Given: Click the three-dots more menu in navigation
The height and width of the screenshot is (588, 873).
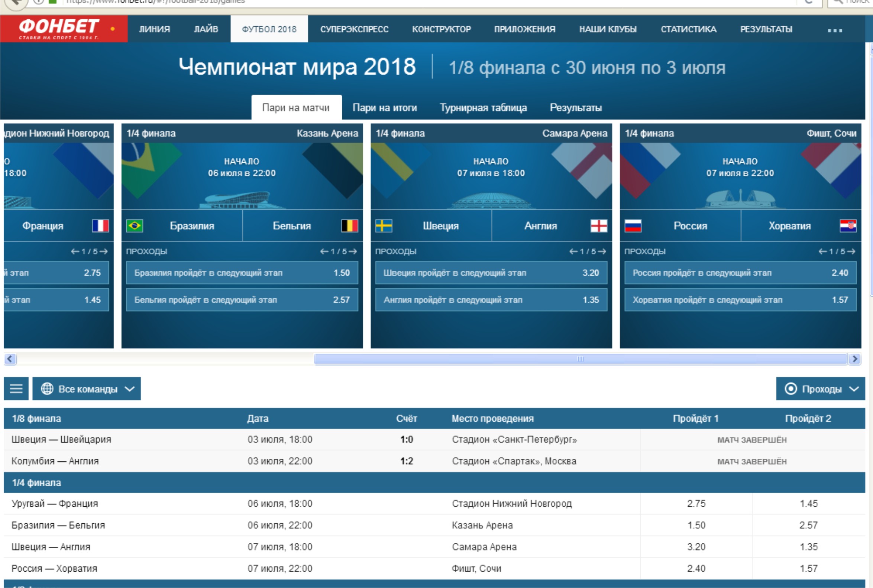Looking at the screenshot, I should [835, 30].
